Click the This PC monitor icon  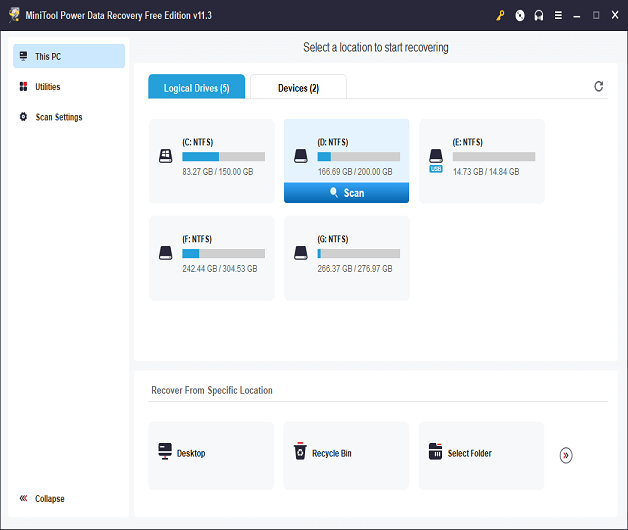24,56
